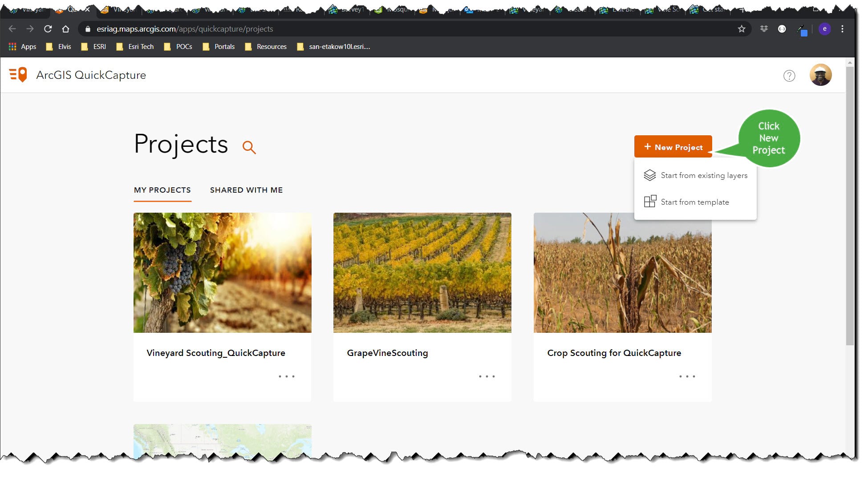
Task: Click the GrapeVineScouting project title
Action: (x=388, y=353)
